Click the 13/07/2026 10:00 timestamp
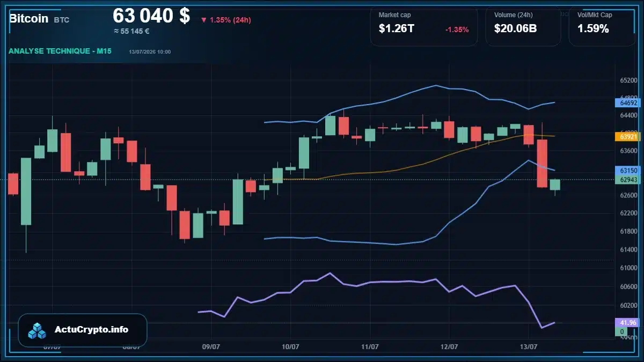 (150, 52)
